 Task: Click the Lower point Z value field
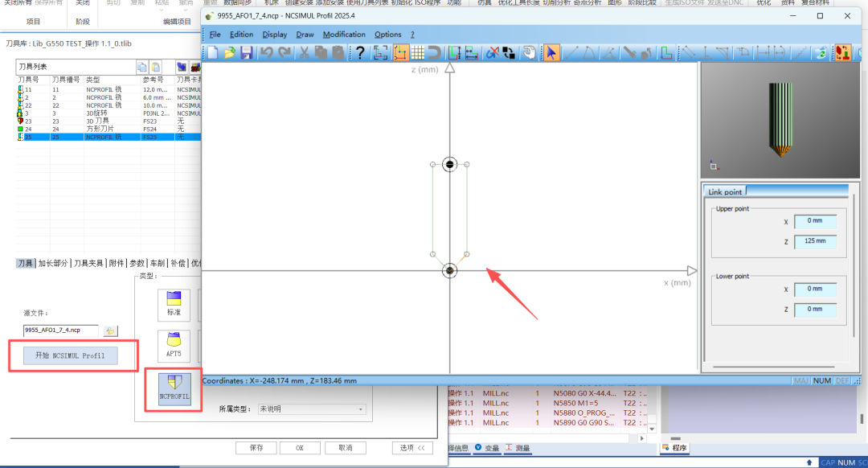tap(815, 310)
